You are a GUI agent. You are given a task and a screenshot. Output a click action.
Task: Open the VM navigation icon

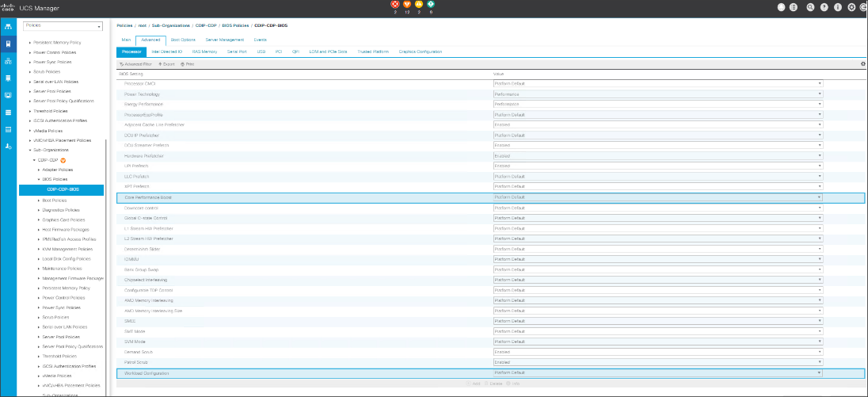coord(8,94)
